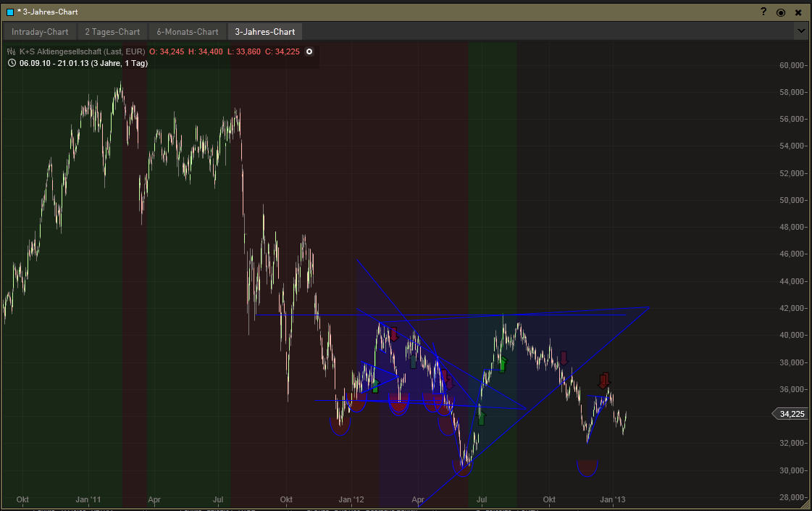Click the 56,000 price axis label
Image resolution: width=812 pixels, height=511 pixels.
792,119
